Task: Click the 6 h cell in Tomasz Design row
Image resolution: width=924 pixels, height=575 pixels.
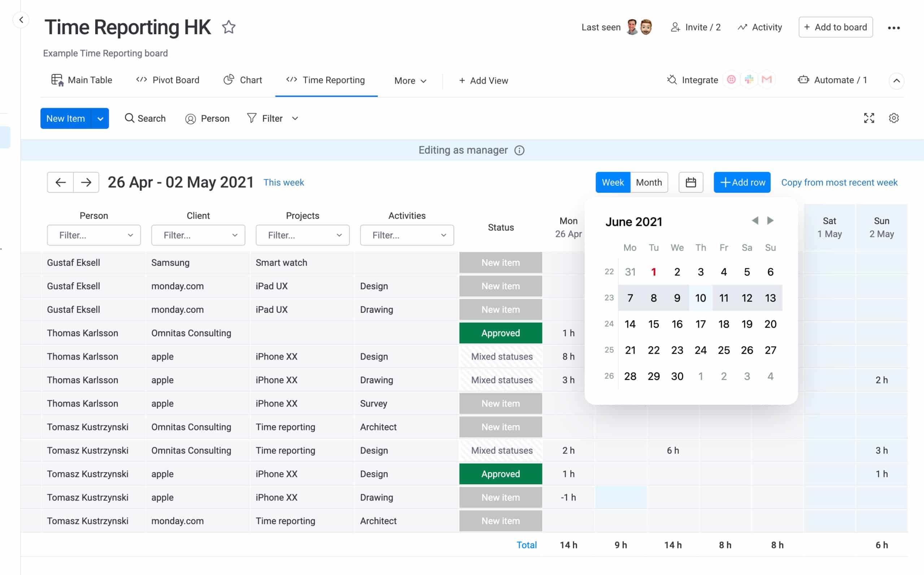Action: click(673, 451)
